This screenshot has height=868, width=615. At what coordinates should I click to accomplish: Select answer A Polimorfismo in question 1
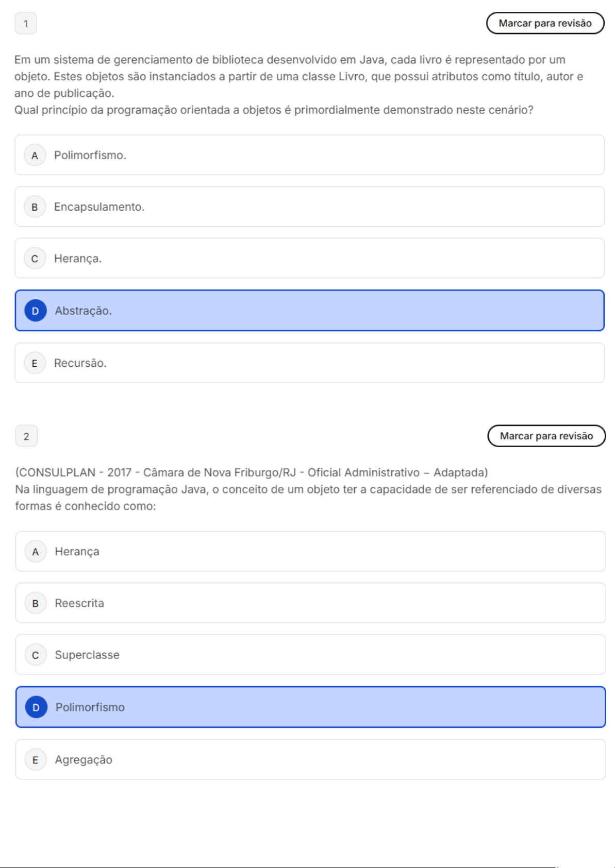[x=309, y=155]
